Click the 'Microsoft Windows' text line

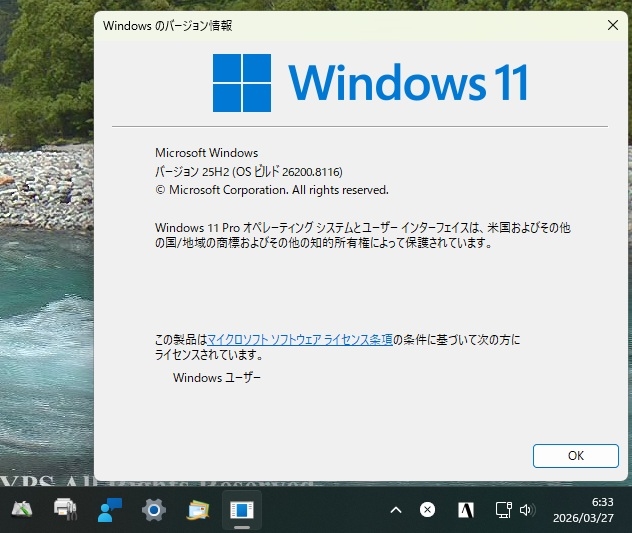pos(206,153)
